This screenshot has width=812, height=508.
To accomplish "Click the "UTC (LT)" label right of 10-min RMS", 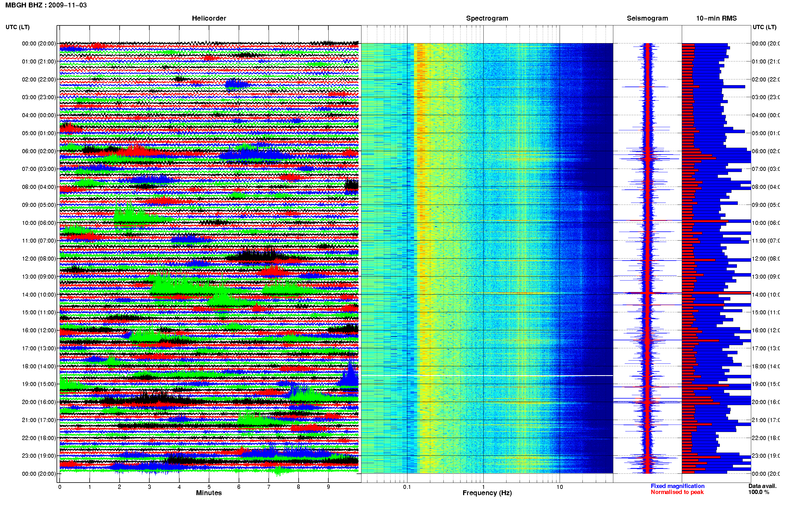I will pos(764,27).
